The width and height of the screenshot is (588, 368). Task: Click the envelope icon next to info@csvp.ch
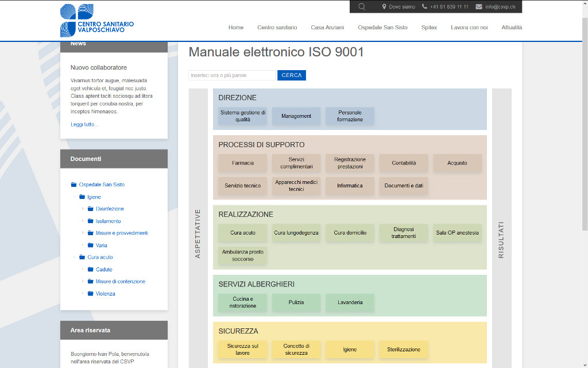click(x=479, y=7)
